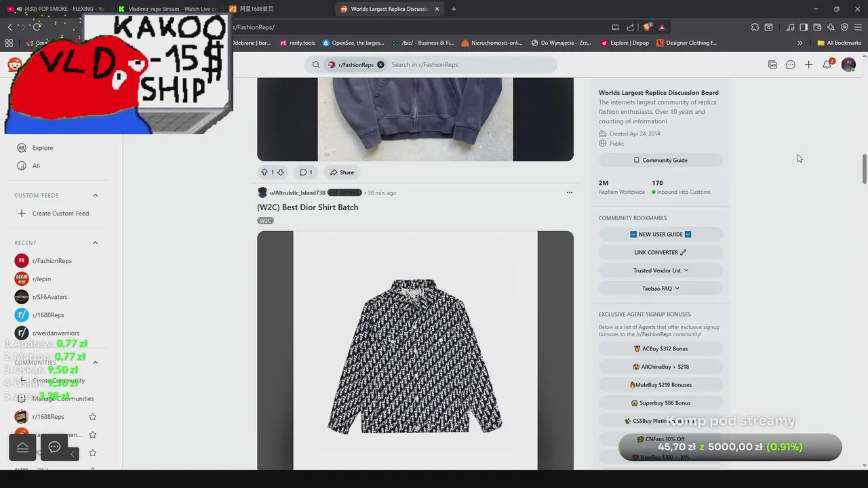This screenshot has height=488, width=868.
Task: Close the Worlds Largest Replica tab
Action: point(437,9)
